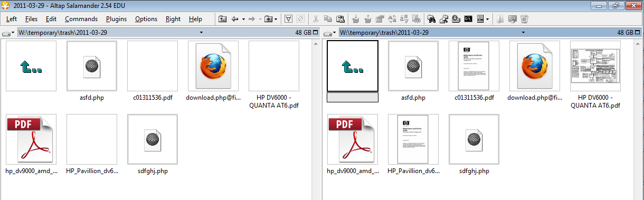
Task: Select sdfghj.php thumbnail in left panel
Action: point(153,139)
